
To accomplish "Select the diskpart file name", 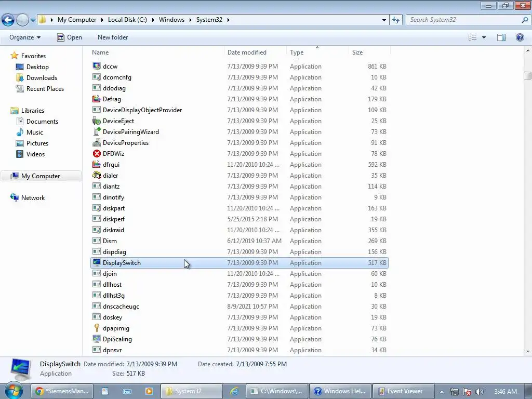I will coord(114,208).
